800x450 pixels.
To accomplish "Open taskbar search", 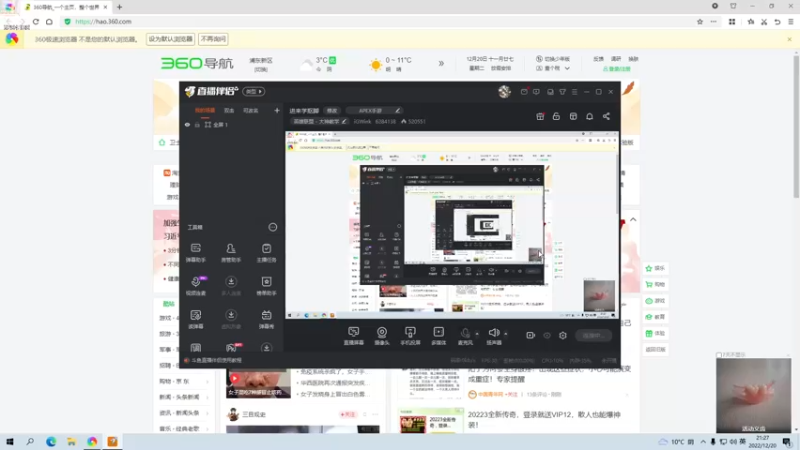I will (x=30, y=441).
